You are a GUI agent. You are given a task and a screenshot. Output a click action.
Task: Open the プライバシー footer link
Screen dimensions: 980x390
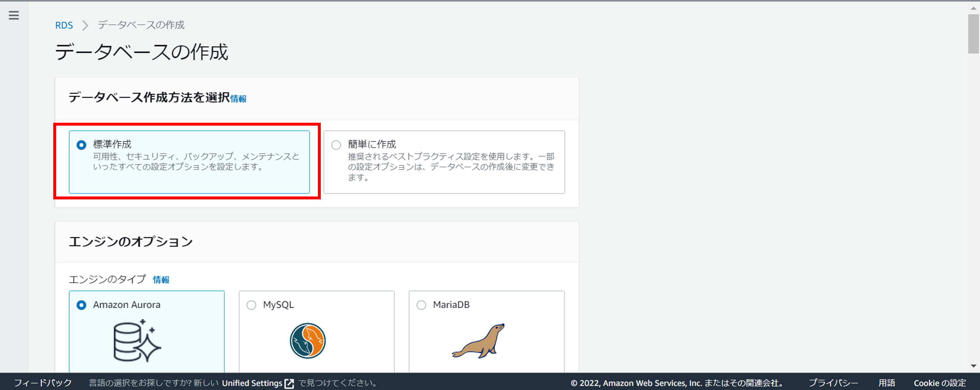pos(833,383)
